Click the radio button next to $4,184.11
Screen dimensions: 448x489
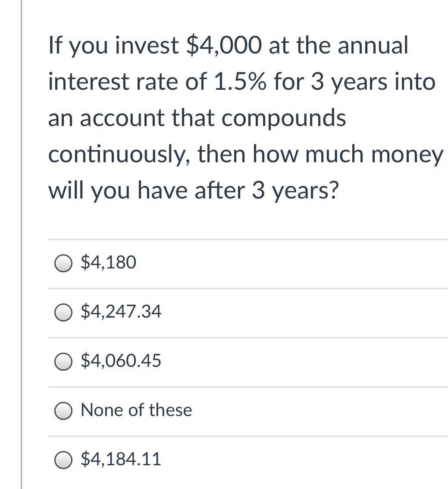[x=63, y=460]
